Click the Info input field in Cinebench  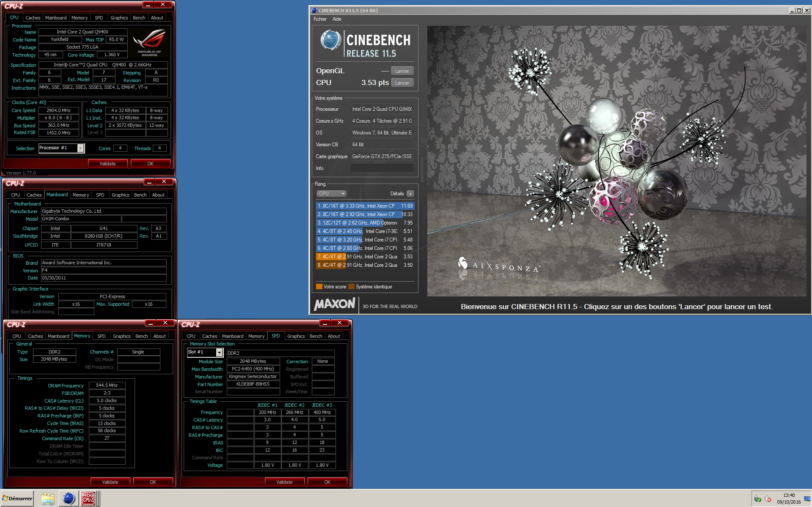(x=382, y=168)
